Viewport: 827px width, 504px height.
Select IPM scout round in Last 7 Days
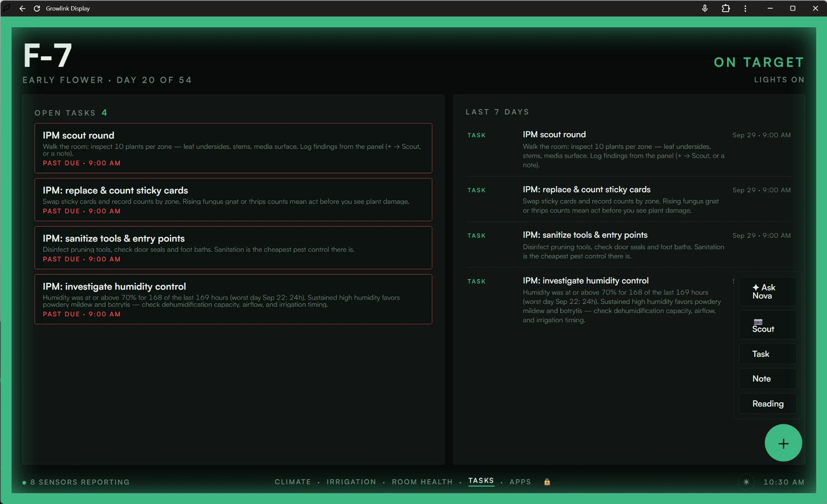[629, 149]
